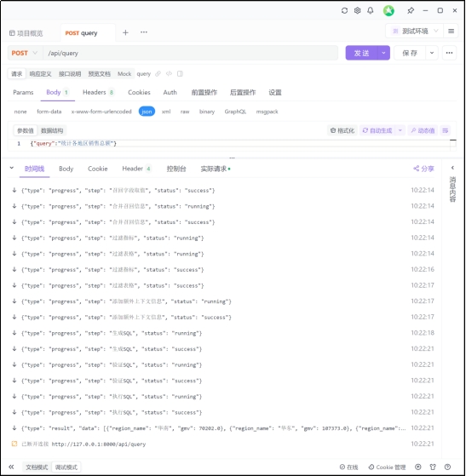Click the pin window icon

click(411, 10)
